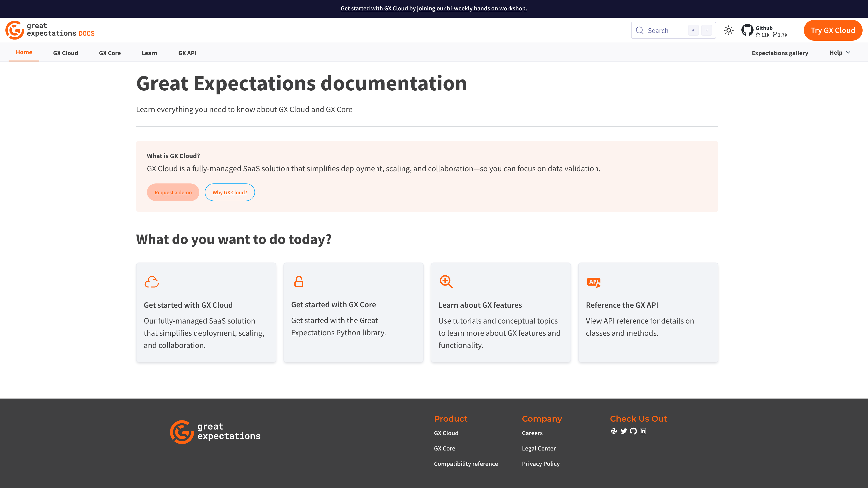Open Expectations gallery from the top bar
The width and height of the screenshot is (868, 488).
coord(780,53)
